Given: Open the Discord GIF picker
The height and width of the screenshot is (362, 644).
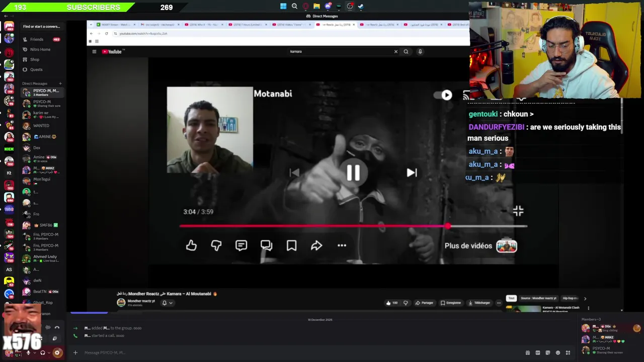Looking at the screenshot, I should [x=538, y=352].
